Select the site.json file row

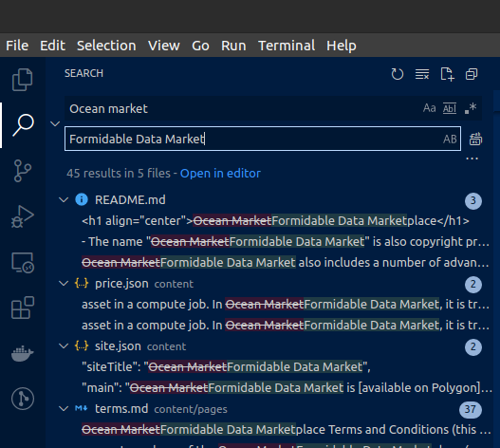click(270, 345)
